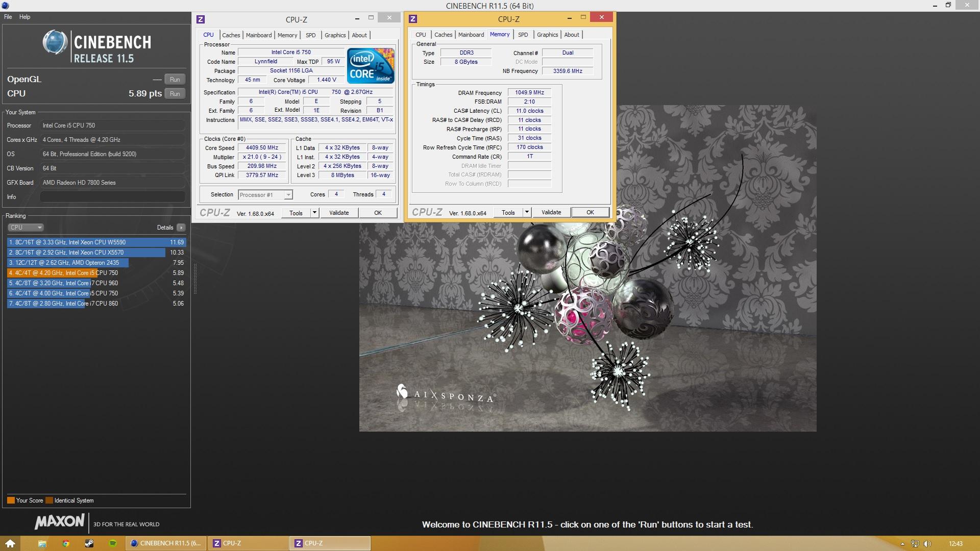Click the DRAM Frequency value 1049.9 MHz

tap(530, 93)
